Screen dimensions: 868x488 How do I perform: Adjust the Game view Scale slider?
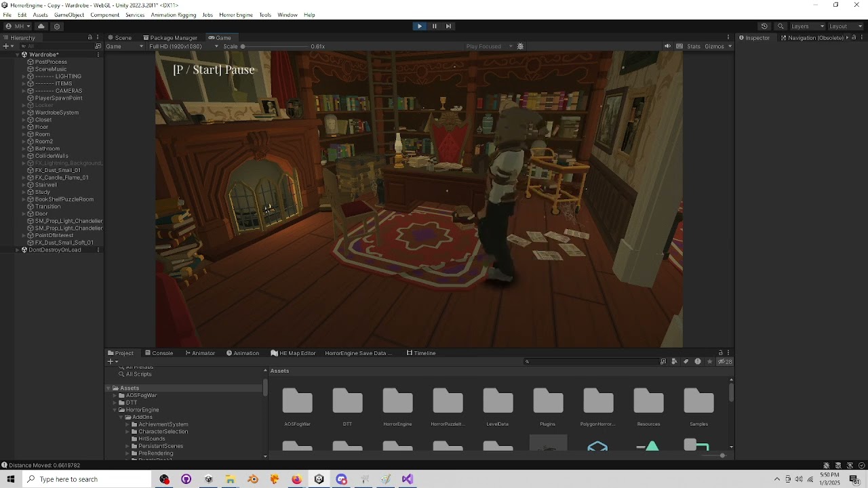coord(274,46)
